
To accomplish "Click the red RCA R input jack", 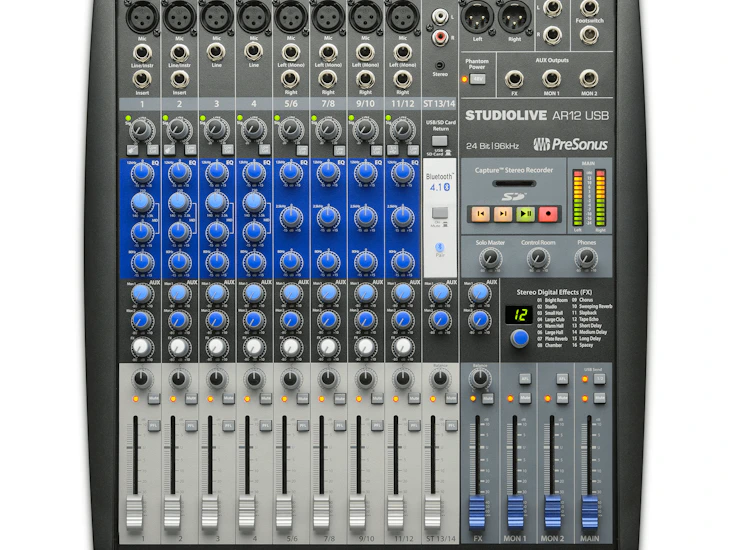I will tap(439, 36).
